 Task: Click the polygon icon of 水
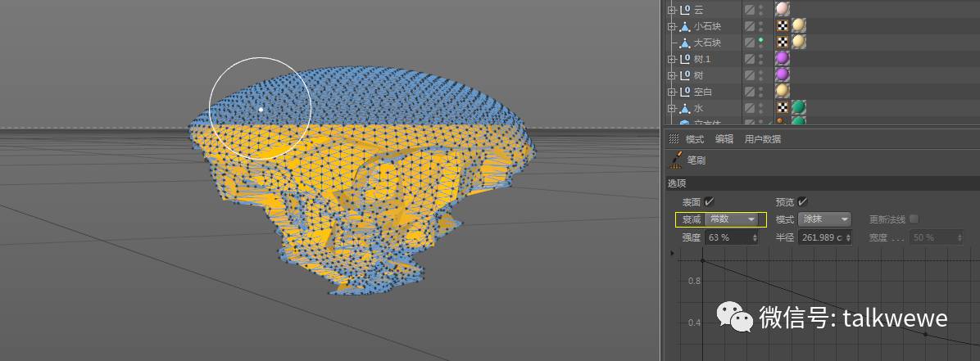tap(684, 108)
